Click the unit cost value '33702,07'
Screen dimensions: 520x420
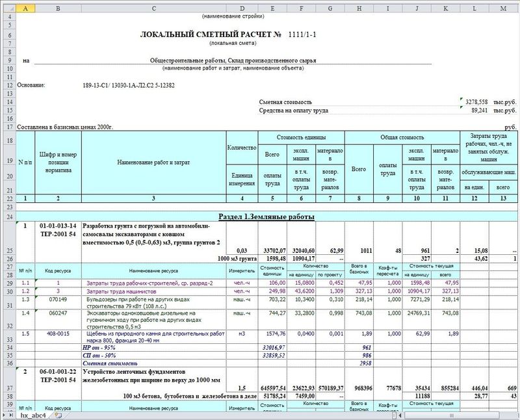274,251
